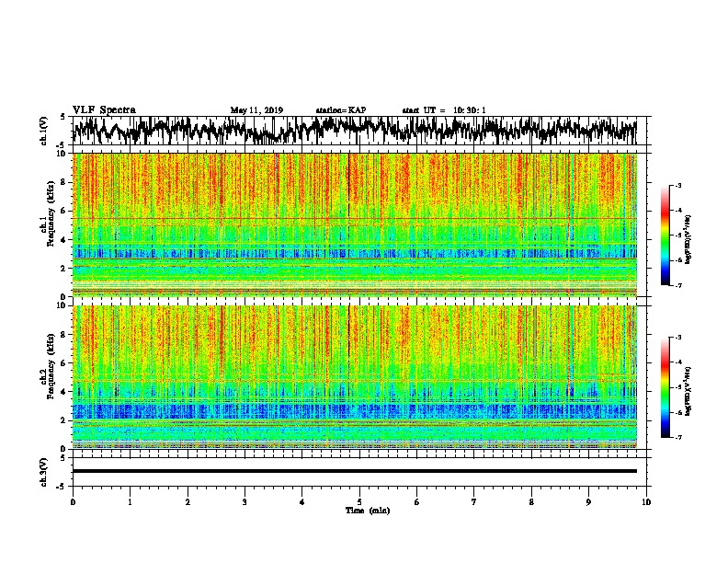The width and height of the screenshot is (728, 563).
Task: Click the date label "May 11, 2019"
Action: [256, 110]
